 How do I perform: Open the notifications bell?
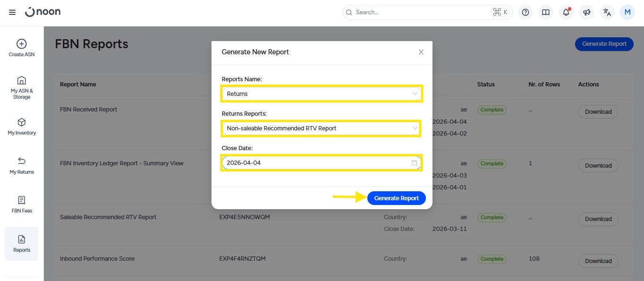point(566,12)
